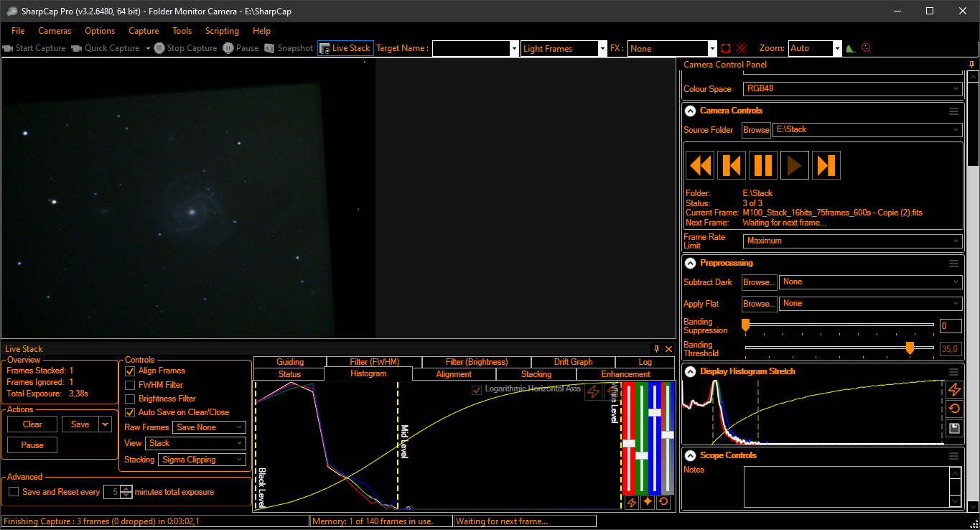Click the Clear button in Actions

(32, 424)
